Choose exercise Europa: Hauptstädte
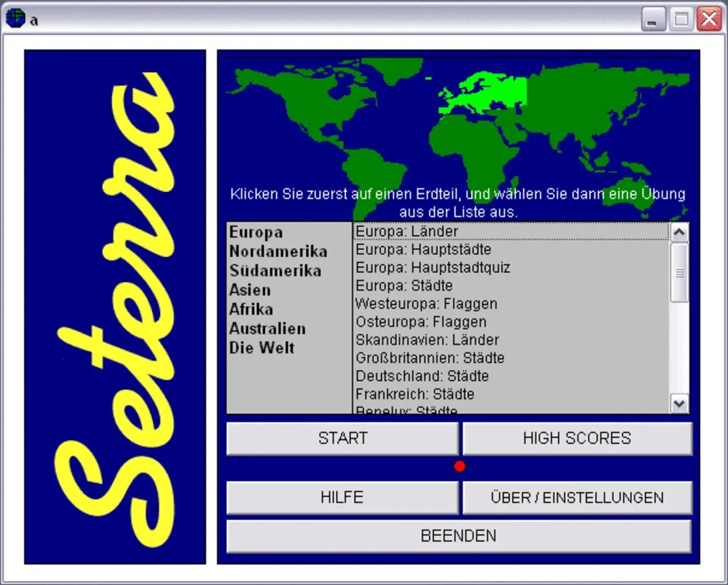Image resolution: width=728 pixels, height=585 pixels. (511, 249)
